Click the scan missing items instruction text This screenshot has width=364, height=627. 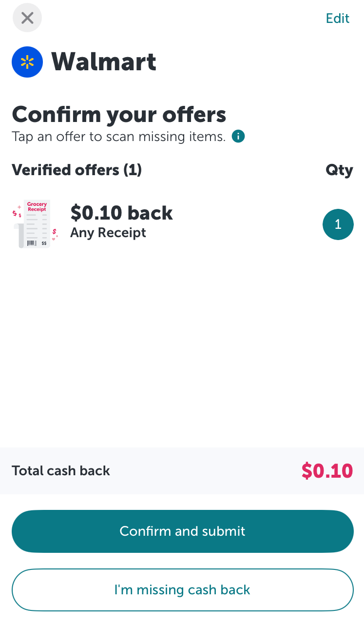pyautogui.click(x=118, y=137)
